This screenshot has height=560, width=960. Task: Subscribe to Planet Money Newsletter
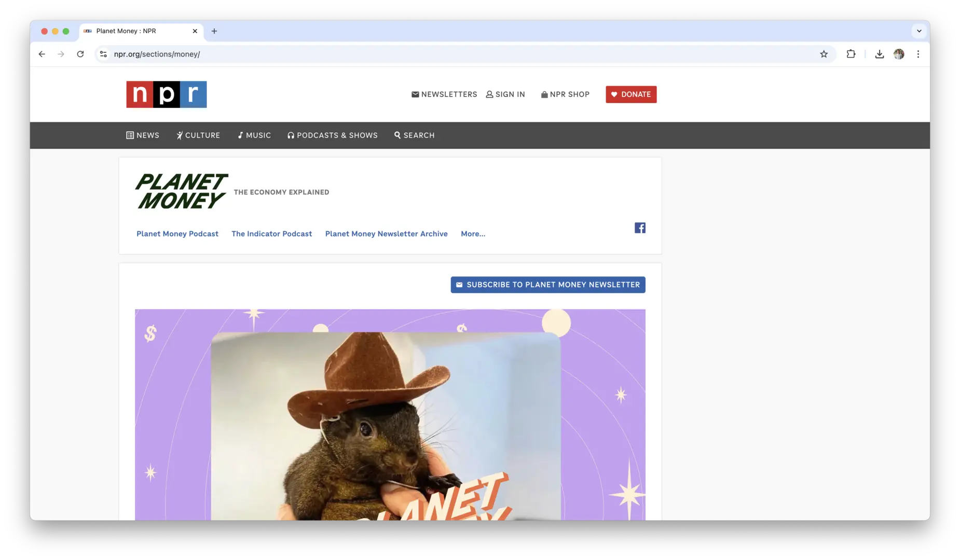[547, 285]
